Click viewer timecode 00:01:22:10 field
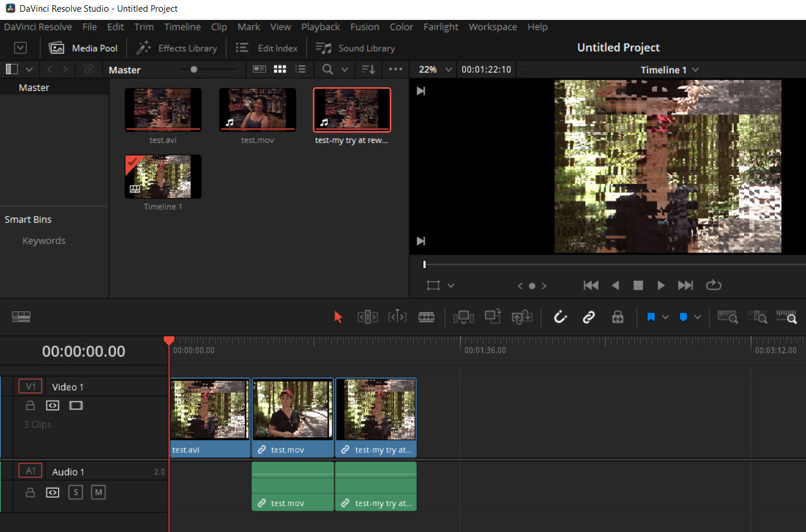The image size is (806, 532). (x=486, y=69)
